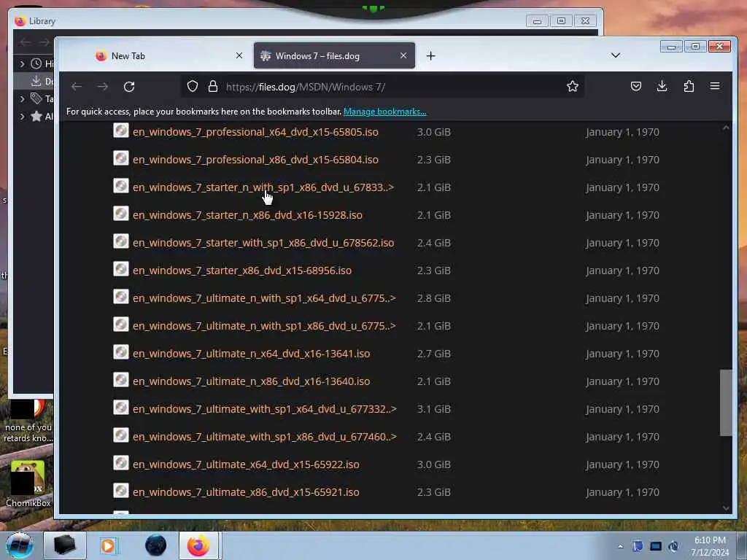Screen dimensions: 747x560
Task: Open the media player taskbar icon
Action: pyautogui.click(x=108, y=545)
